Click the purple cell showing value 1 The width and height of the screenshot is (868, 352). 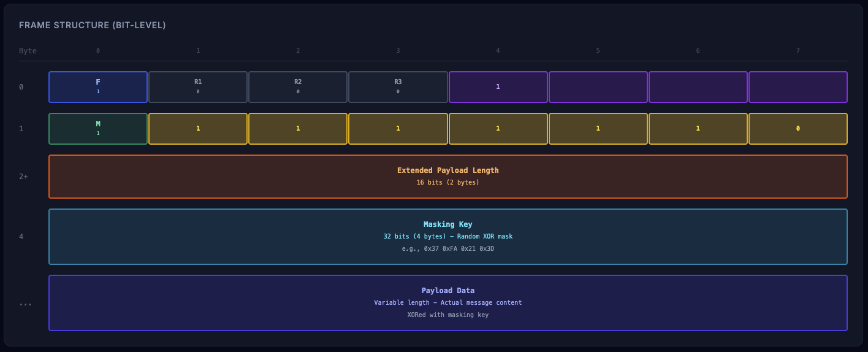click(498, 87)
